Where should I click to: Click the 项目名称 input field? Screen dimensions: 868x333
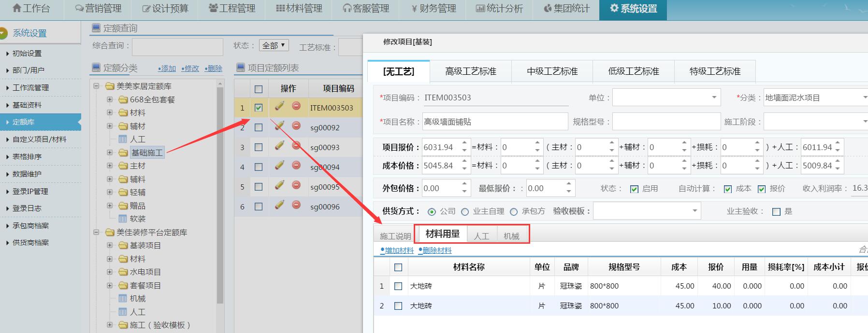coord(495,122)
